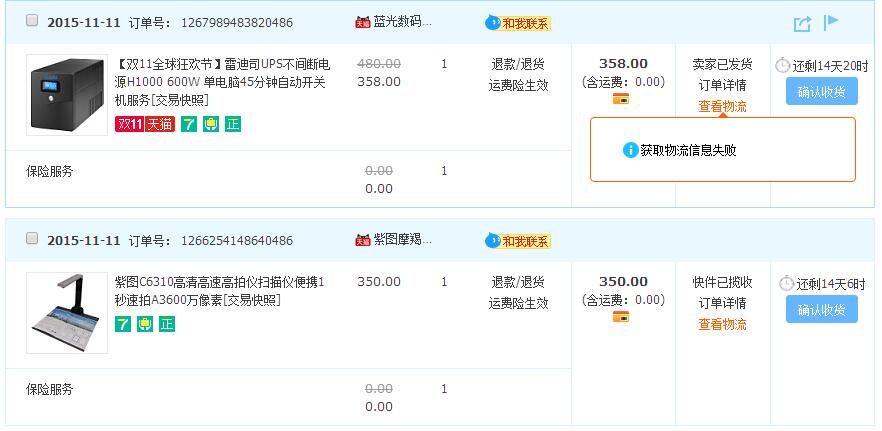Click the blue info icon in the logistics popup
Viewport: 882px width, 431px height.
(631, 150)
